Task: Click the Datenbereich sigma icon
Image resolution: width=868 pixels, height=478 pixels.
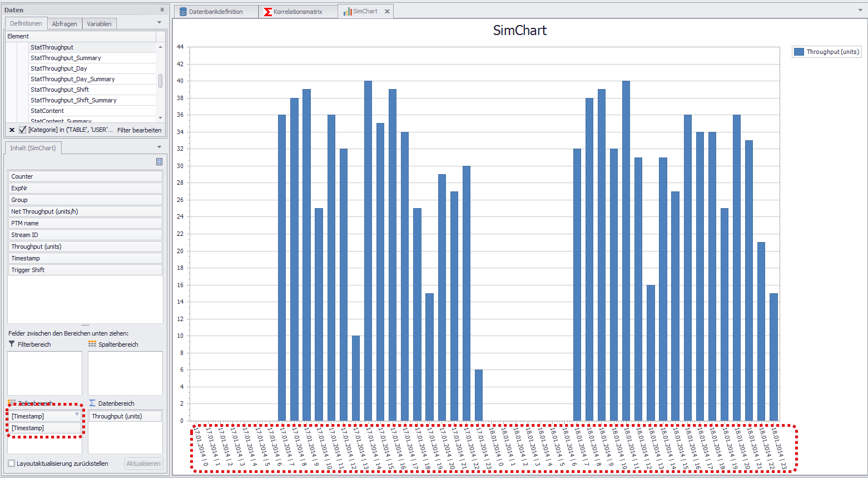Action: [92, 403]
